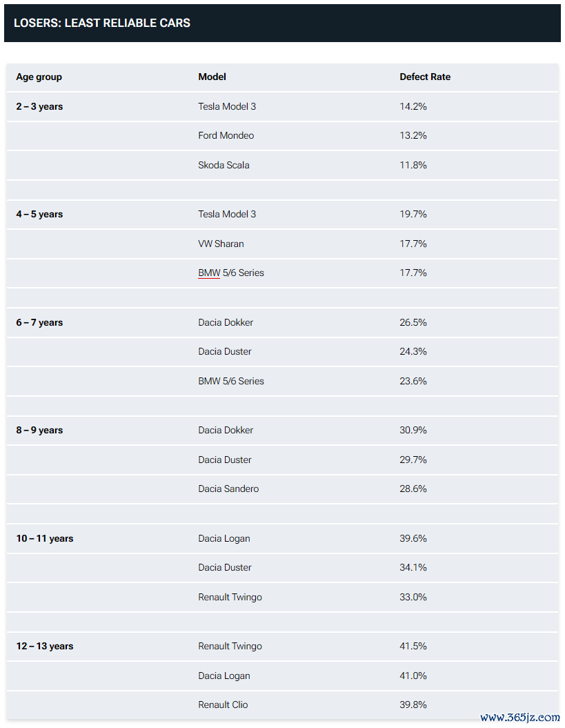Click the 19.7% defect rate value

point(413,214)
